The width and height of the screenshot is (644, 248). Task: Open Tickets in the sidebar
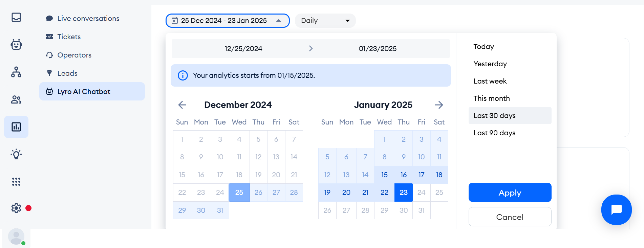pyautogui.click(x=69, y=37)
